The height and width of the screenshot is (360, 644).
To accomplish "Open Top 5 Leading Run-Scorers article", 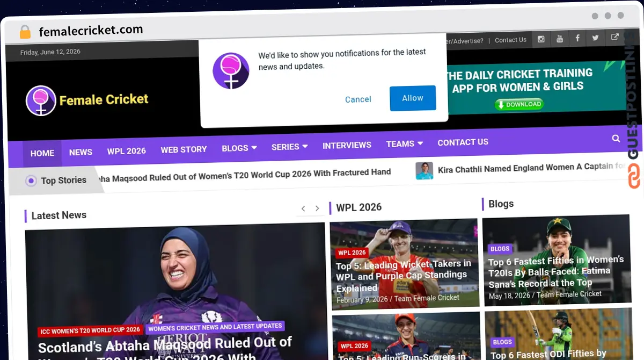I will (x=402, y=357).
